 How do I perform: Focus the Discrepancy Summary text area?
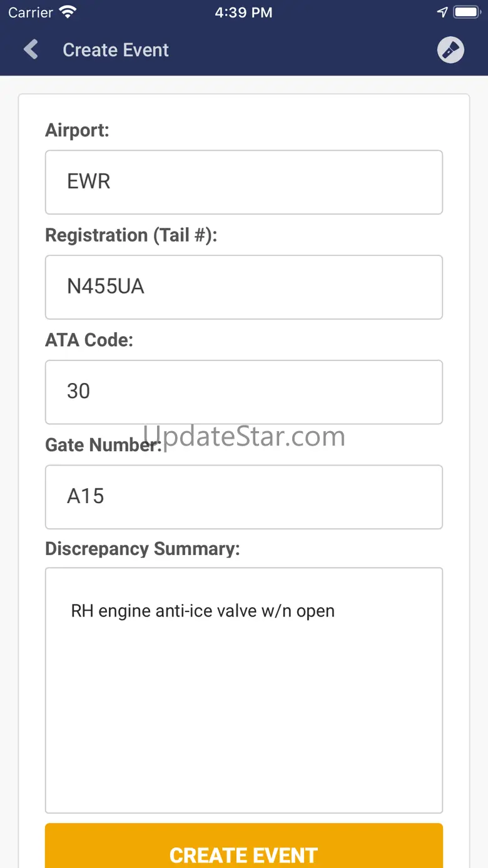(244, 690)
